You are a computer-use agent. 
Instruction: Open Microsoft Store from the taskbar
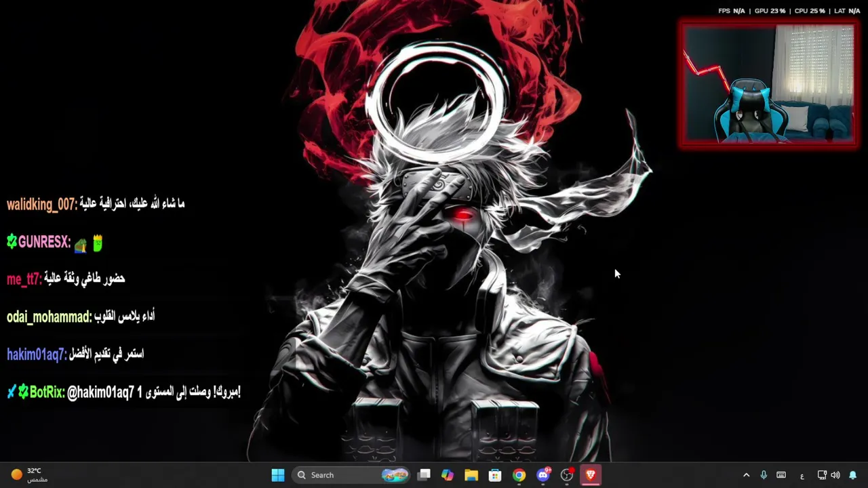click(495, 475)
